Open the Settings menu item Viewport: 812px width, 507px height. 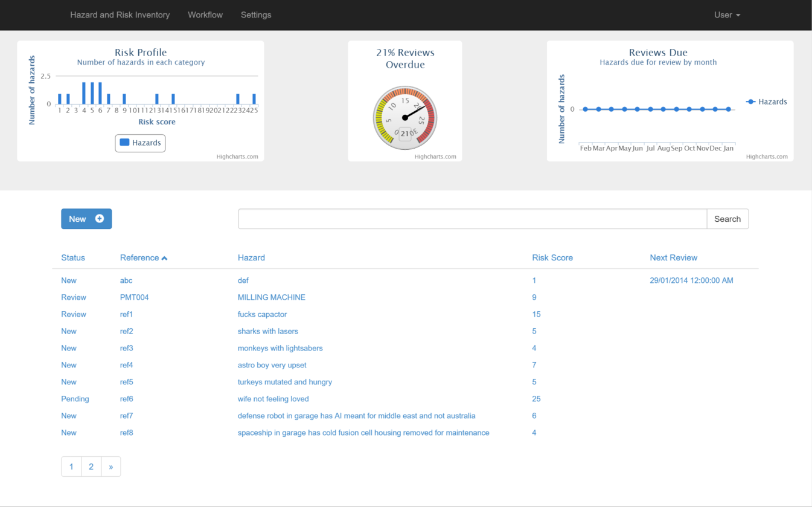[x=256, y=15]
